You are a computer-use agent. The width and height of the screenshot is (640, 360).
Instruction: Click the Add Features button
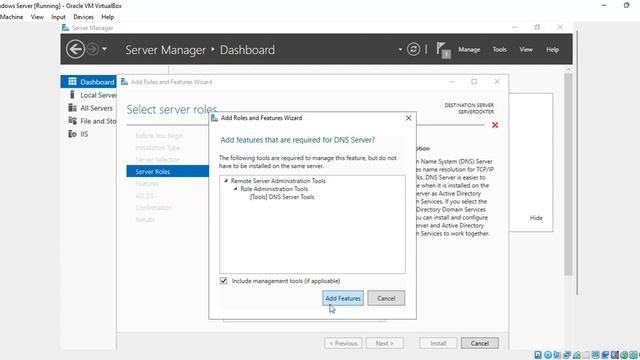pos(343,298)
